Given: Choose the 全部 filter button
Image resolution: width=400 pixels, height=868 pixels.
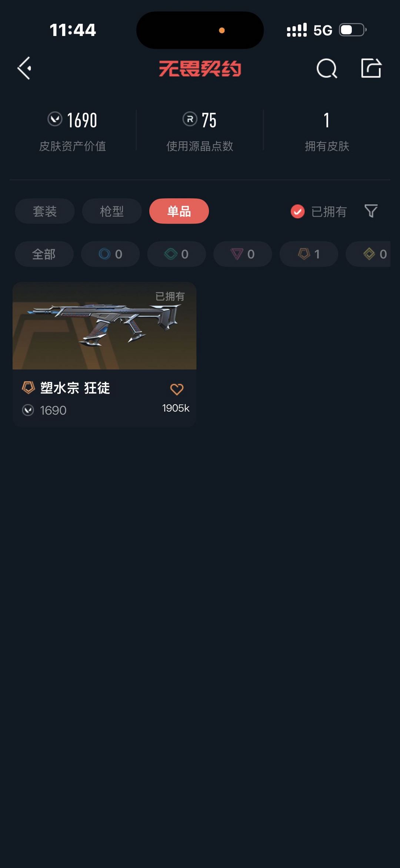Looking at the screenshot, I should click(x=44, y=254).
